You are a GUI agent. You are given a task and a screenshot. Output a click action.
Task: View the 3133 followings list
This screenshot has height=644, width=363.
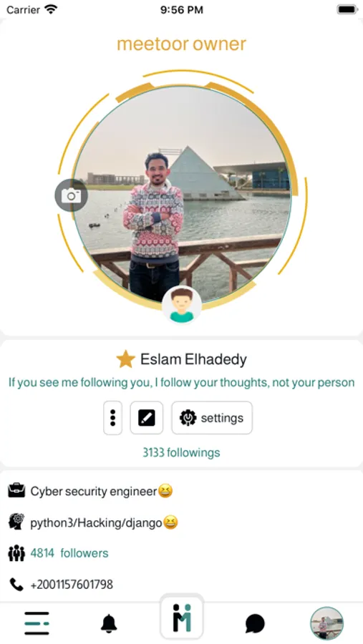(181, 453)
